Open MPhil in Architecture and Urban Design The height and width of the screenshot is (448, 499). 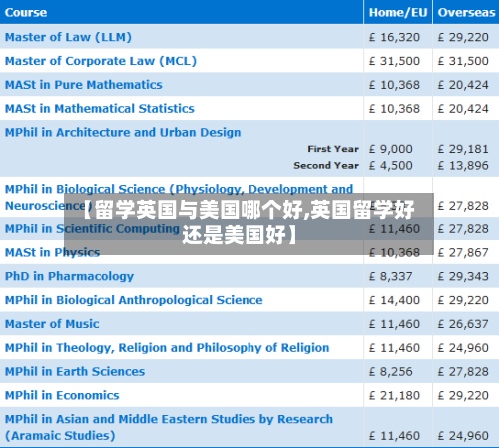point(123,132)
